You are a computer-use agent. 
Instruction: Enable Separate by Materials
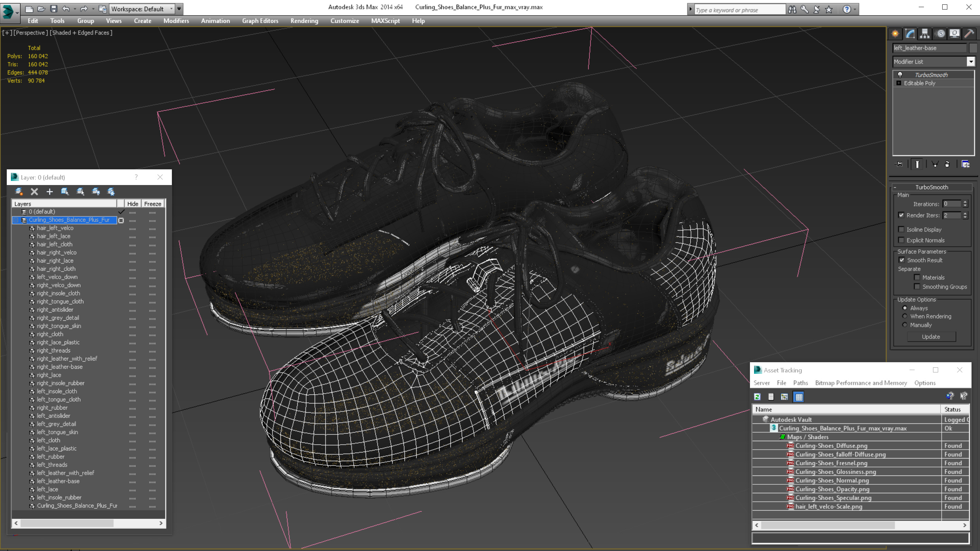click(917, 277)
